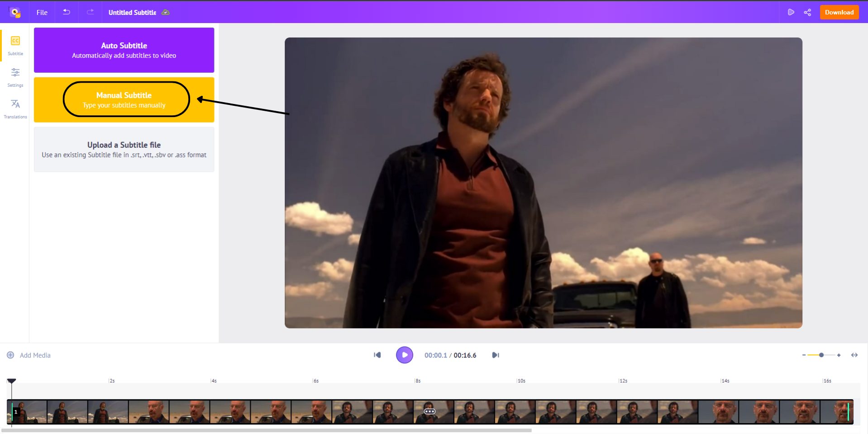This screenshot has height=434, width=868.
Task: Open the Settings tab in left sidebar
Action: coord(15,77)
